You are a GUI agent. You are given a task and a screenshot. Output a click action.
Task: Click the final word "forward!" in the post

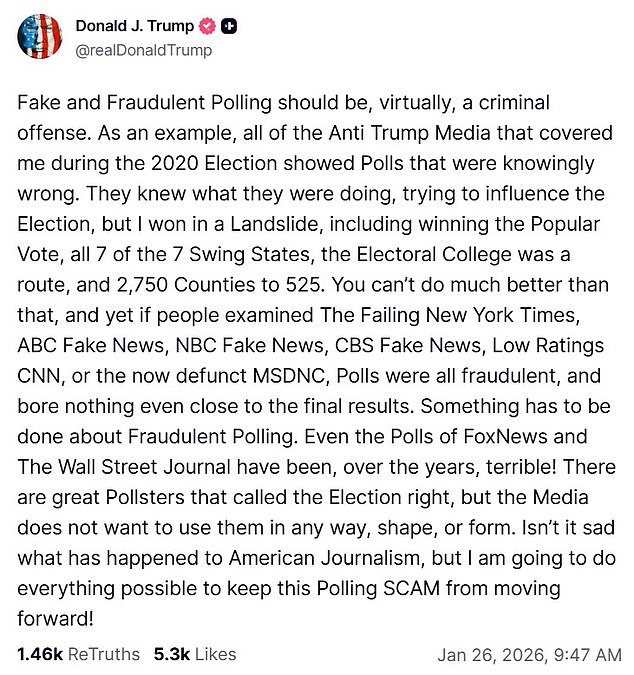click(x=56, y=618)
